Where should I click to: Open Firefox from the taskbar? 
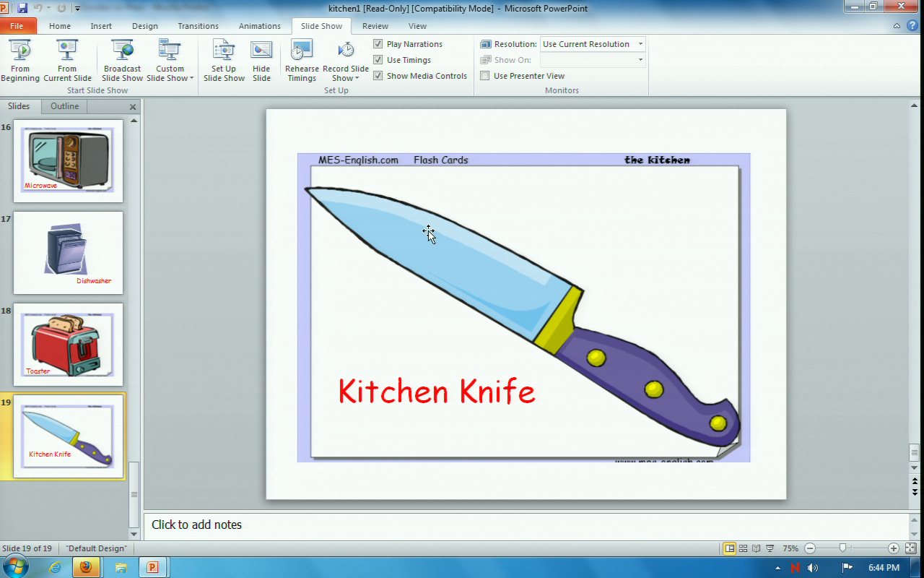[x=86, y=567]
